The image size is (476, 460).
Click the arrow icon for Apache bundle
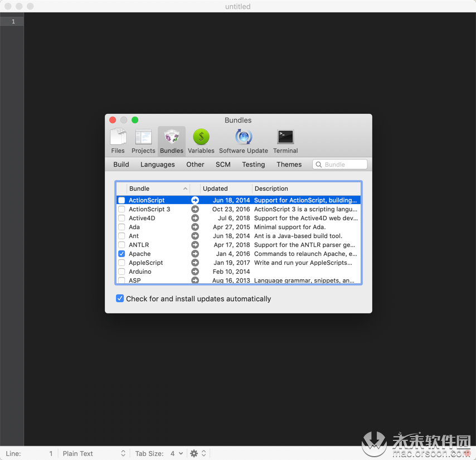click(195, 254)
